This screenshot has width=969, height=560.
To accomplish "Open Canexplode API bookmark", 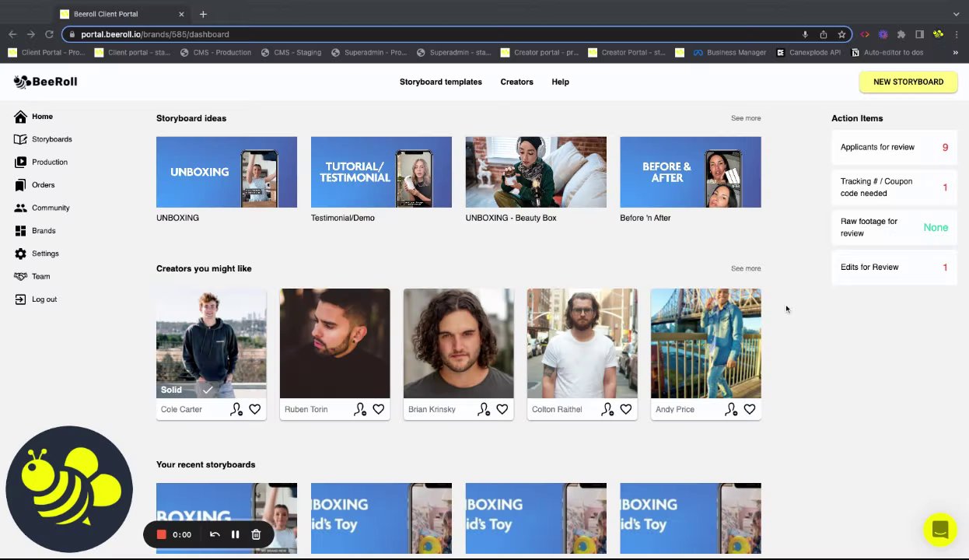I will pyautogui.click(x=808, y=53).
